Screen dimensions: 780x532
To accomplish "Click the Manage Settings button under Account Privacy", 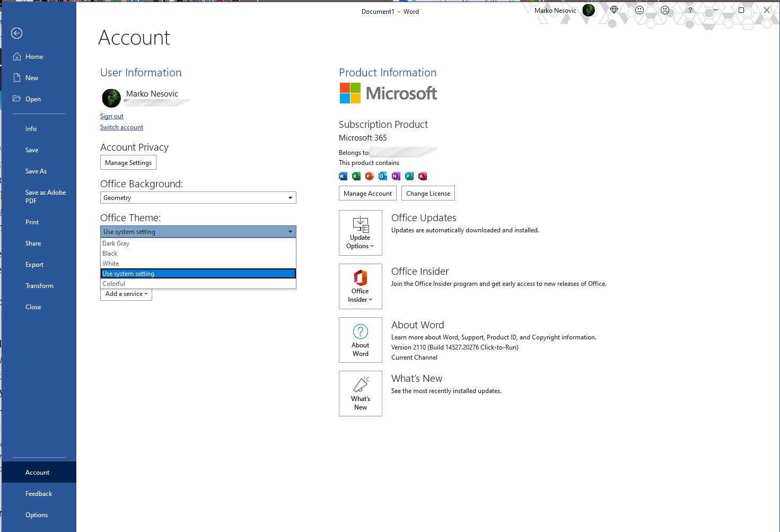I will pyautogui.click(x=128, y=162).
